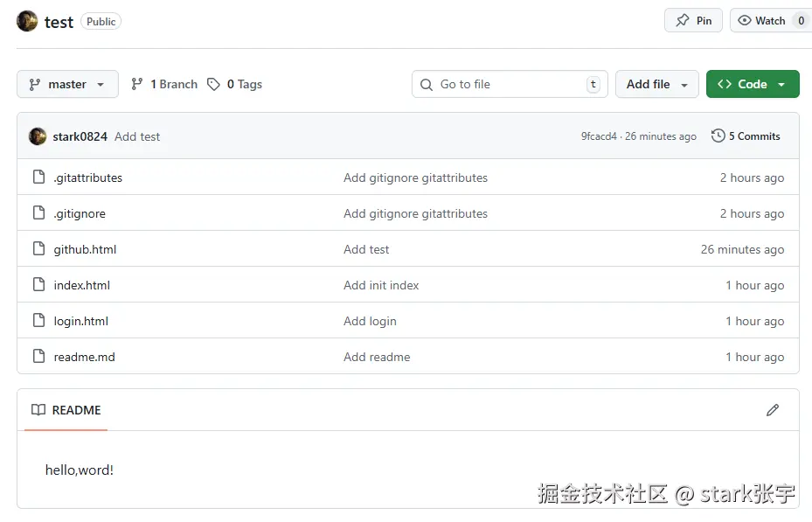Select the test repository title

tap(59, 21)
